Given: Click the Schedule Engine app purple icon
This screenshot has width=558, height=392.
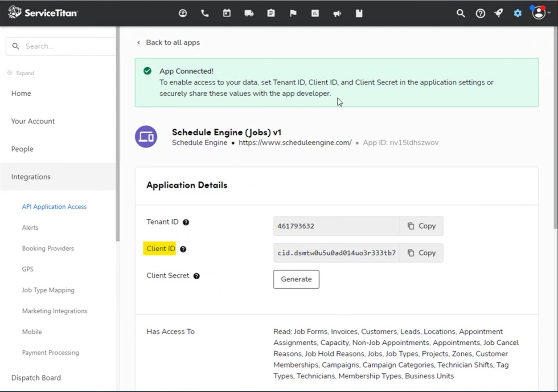Looking at the screenshot, I should (x=146, y=137).
